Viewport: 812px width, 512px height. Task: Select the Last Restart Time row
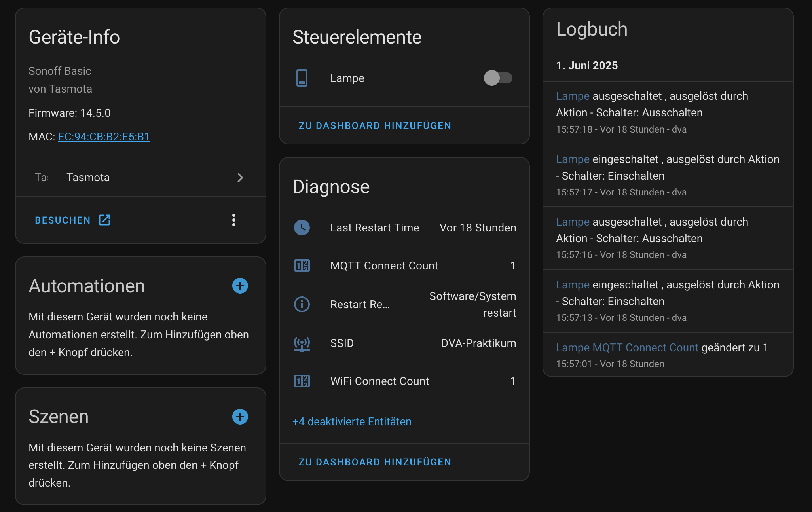pyautogui.click(x=404, y=228)
